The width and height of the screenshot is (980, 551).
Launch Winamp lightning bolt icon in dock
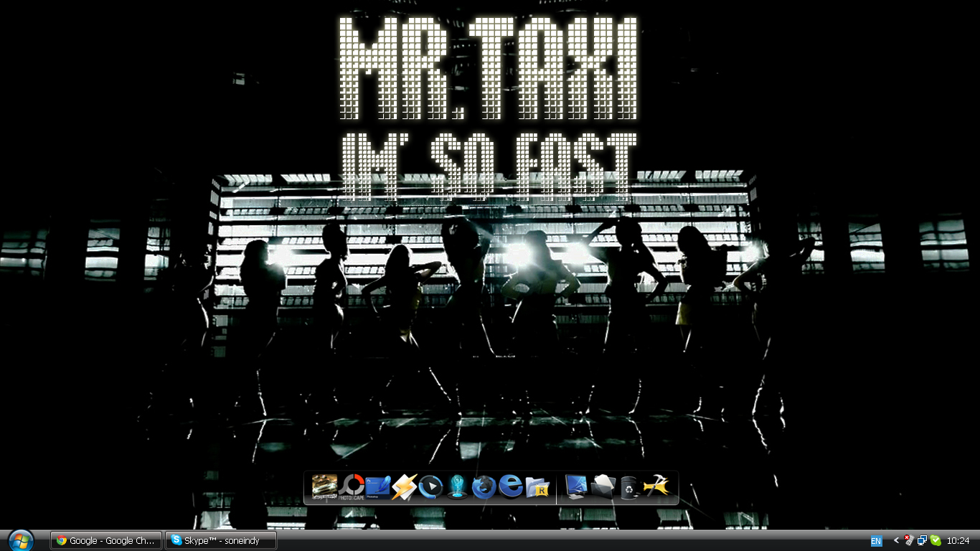[x=404, y=486]
